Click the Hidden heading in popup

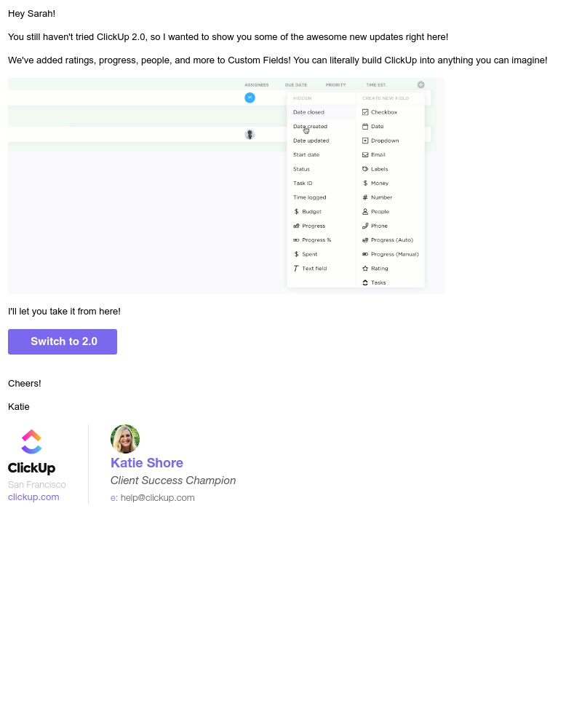click(302, 98)
